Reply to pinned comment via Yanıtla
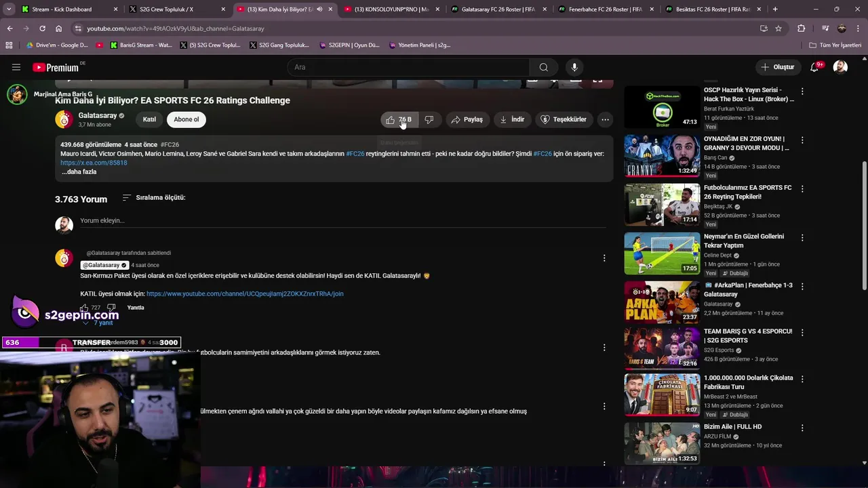 click(x=136, y=308)
